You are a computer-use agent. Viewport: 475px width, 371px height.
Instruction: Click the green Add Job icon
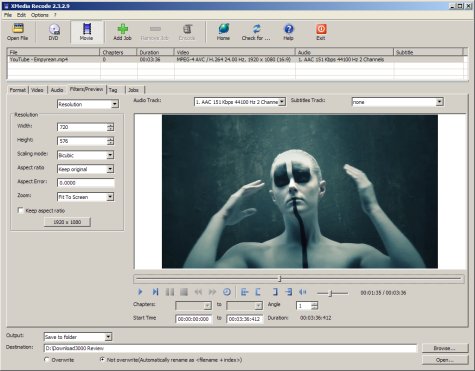(x=122, y=32)
